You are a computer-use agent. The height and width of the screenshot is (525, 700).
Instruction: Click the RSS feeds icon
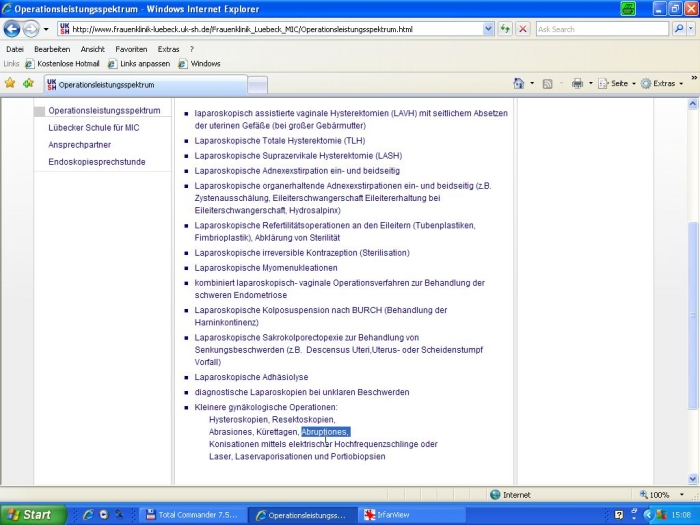[547, 83]
